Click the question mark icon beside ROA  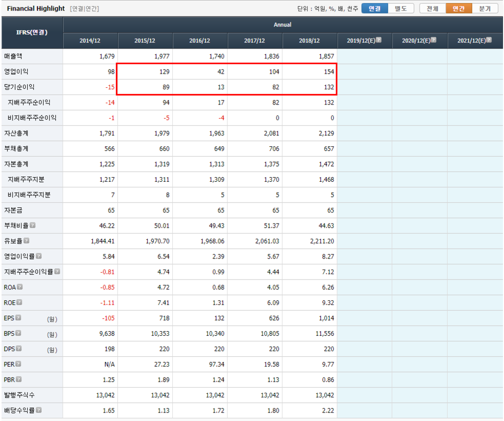pyautogui.click(x=20, y=287)
